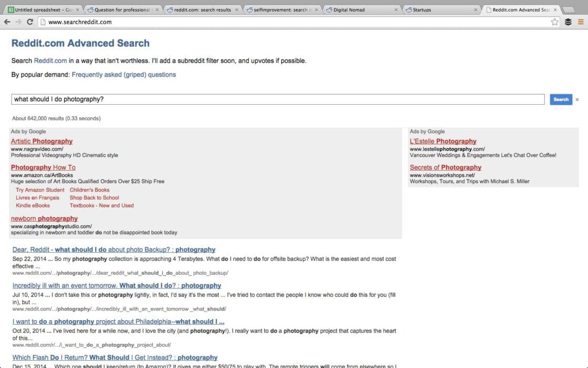Click i_want_to_do_a_photography result URL
Screen dimensions: 588x368
coord(92,345)
